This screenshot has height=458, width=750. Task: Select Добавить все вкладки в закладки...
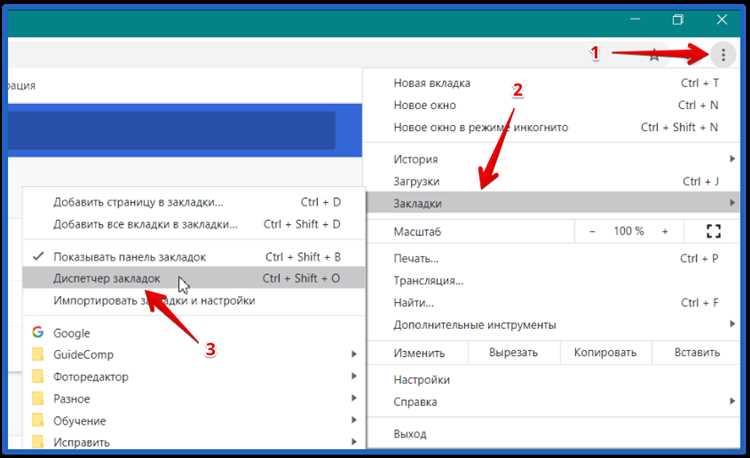(x=194, y=224)
